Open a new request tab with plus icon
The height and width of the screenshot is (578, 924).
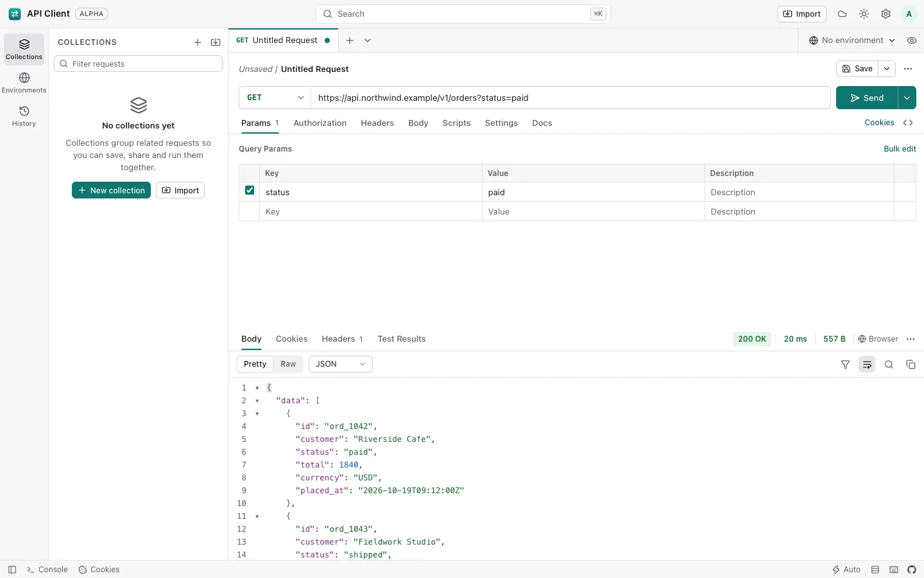pyautogui.click(x=350, y=40)
